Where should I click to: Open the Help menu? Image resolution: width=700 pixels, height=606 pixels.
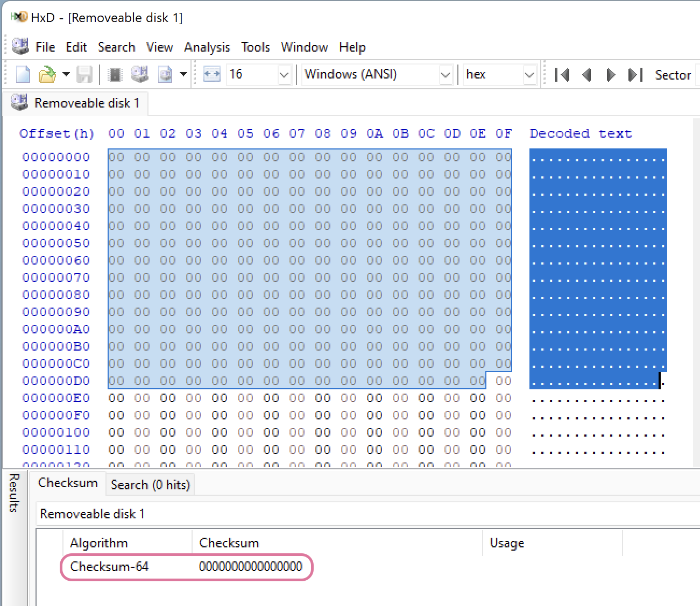click(x=352, y=47)
